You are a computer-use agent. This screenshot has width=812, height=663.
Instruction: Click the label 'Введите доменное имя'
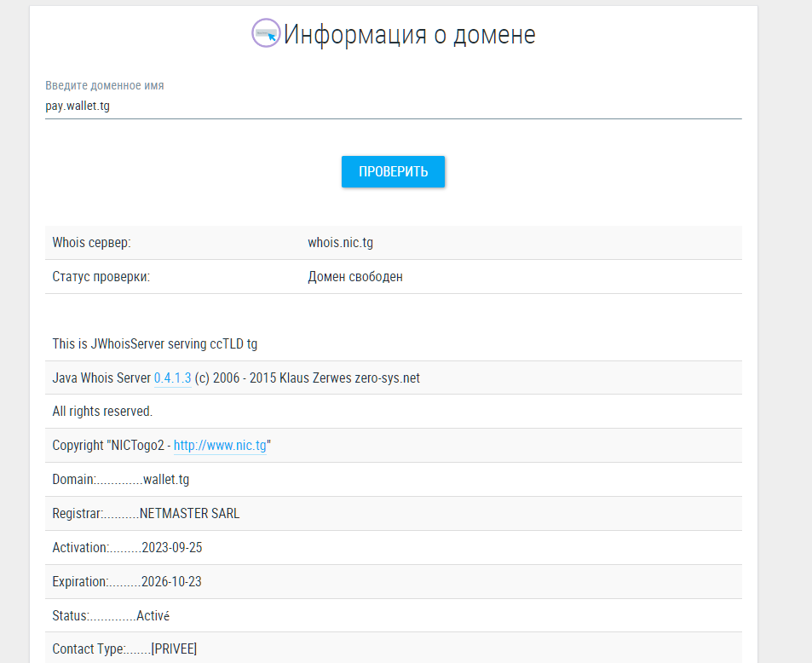pyautogui.click(x=105, y=85)
